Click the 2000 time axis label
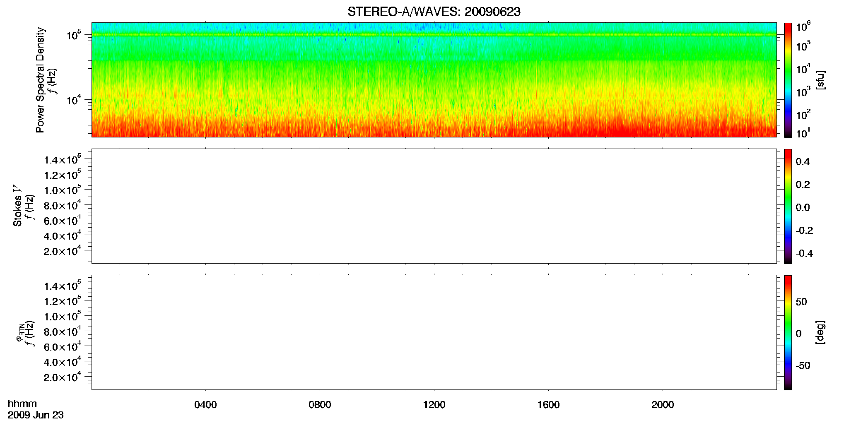Viewport: 868px width, 447px height. point(663,405)
